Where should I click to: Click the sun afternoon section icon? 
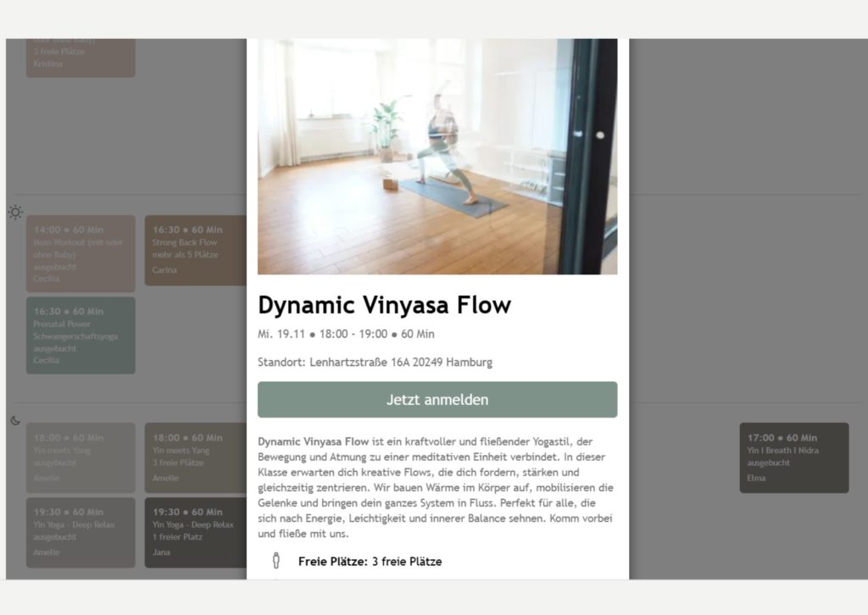15,213
